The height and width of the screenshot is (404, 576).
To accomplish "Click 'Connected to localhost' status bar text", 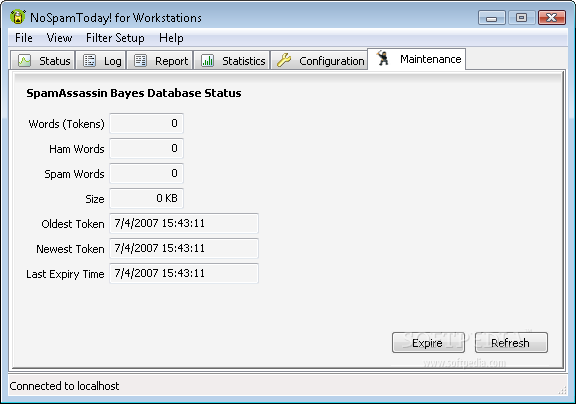I will 64,386.
